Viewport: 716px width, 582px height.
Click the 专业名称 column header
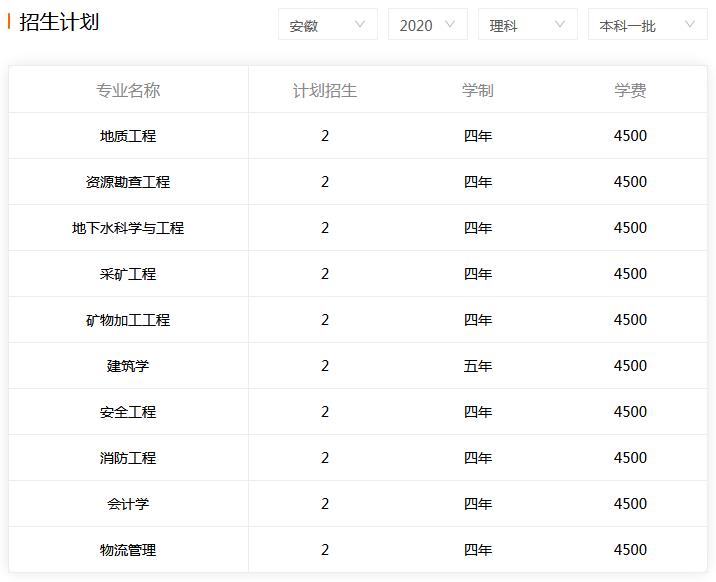pyautogui.click(x=128, y=90)
